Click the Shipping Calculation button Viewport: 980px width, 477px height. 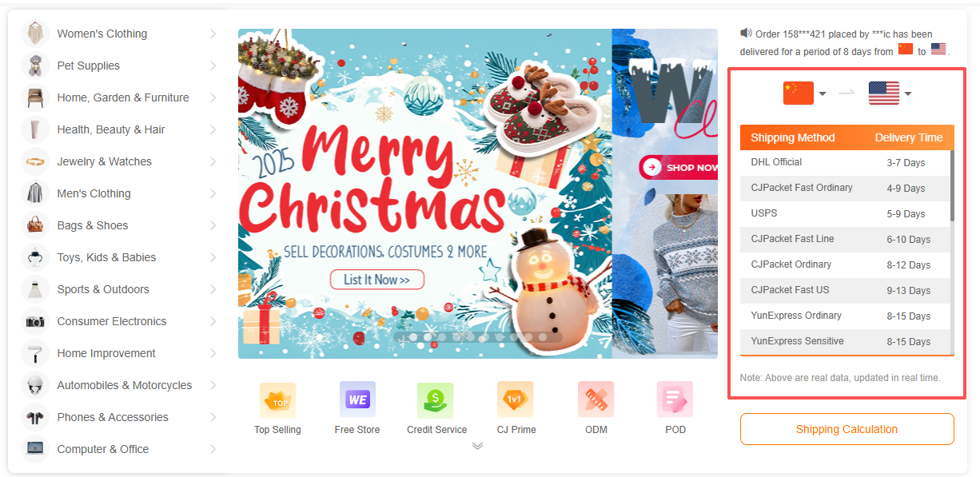[847, 429]
